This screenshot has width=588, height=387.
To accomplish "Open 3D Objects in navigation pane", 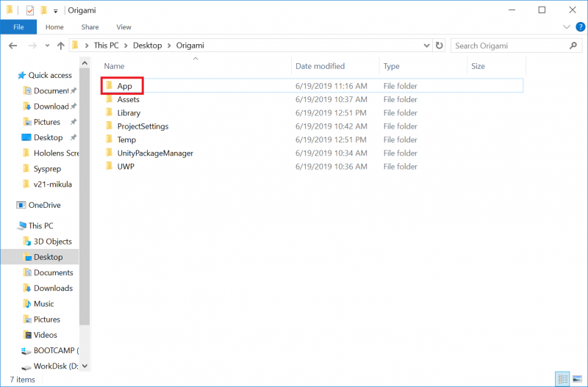I will coord(47,242).
